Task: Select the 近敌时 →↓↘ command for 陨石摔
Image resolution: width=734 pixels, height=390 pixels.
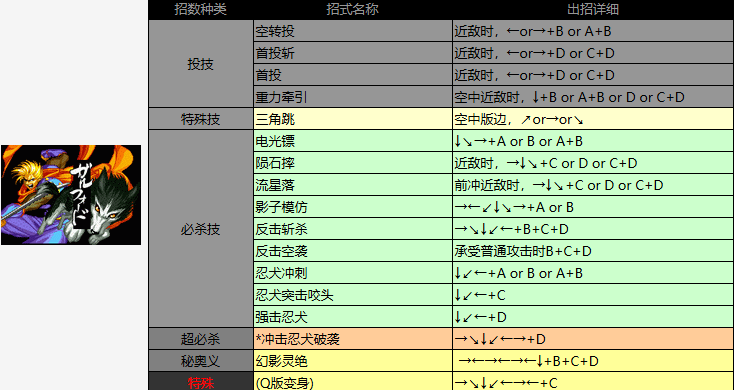Action: (x=593, y=163)
